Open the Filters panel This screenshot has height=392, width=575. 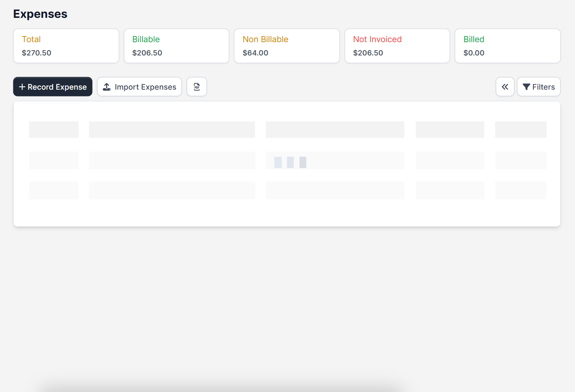tap(538, 87)
